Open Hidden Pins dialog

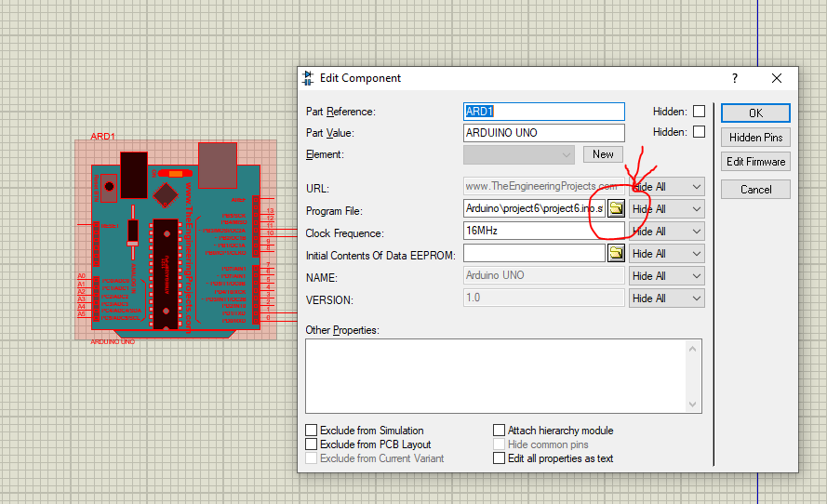pyautogui.click(x=755, y=137)
